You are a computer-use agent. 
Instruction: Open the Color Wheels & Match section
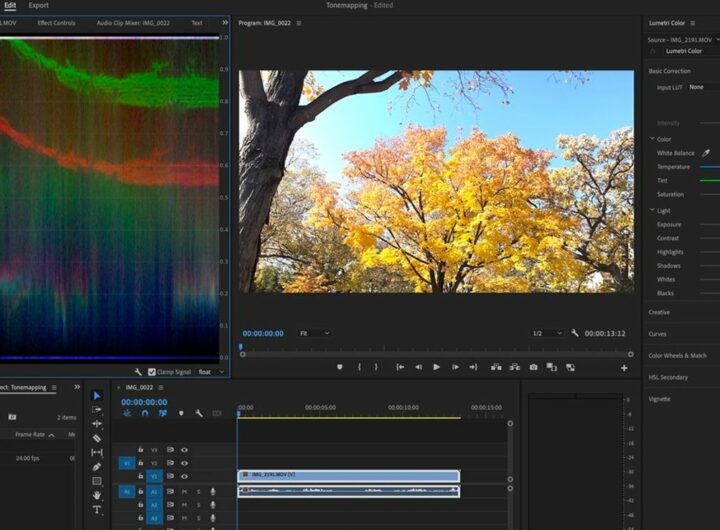[x=677, y=356]
